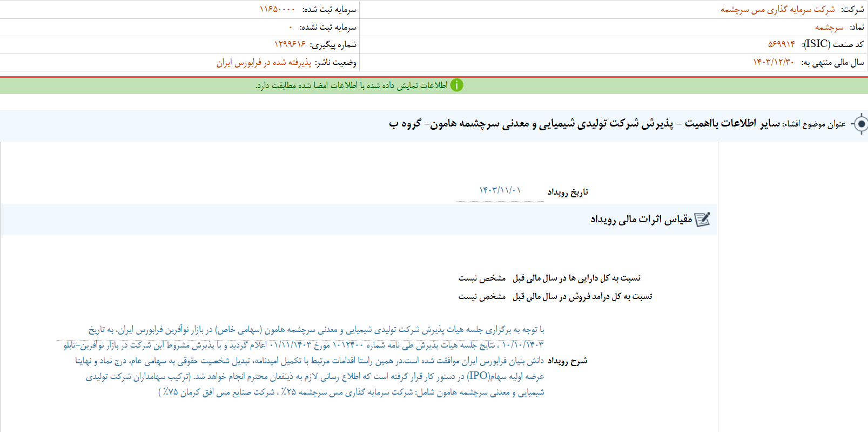Click مشخص نیست value for total assets ratio
This screenshot has height=432, width=868.
point(482,278)
